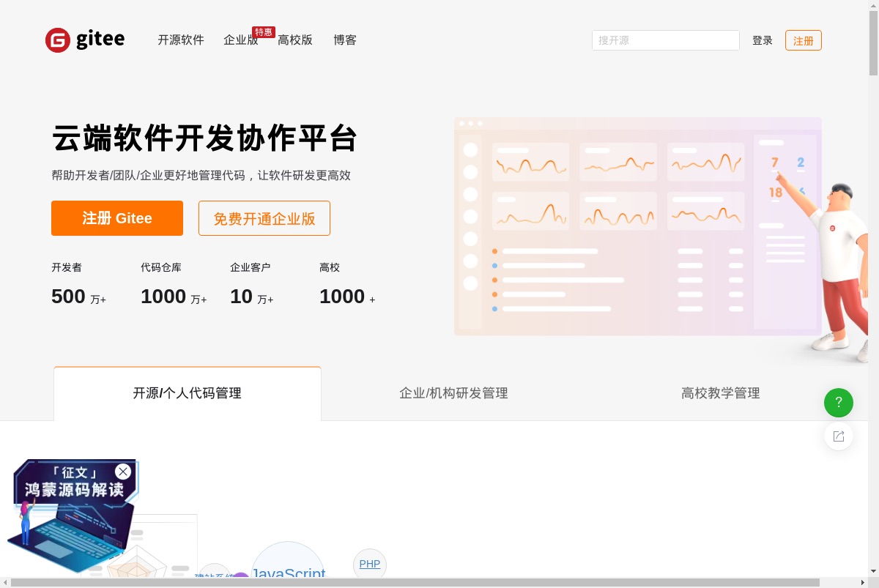Image resolution: width=879 pixels, height=588 pixels.
Task: Click the share feedback icon button
Action: (x=839, y=436)
